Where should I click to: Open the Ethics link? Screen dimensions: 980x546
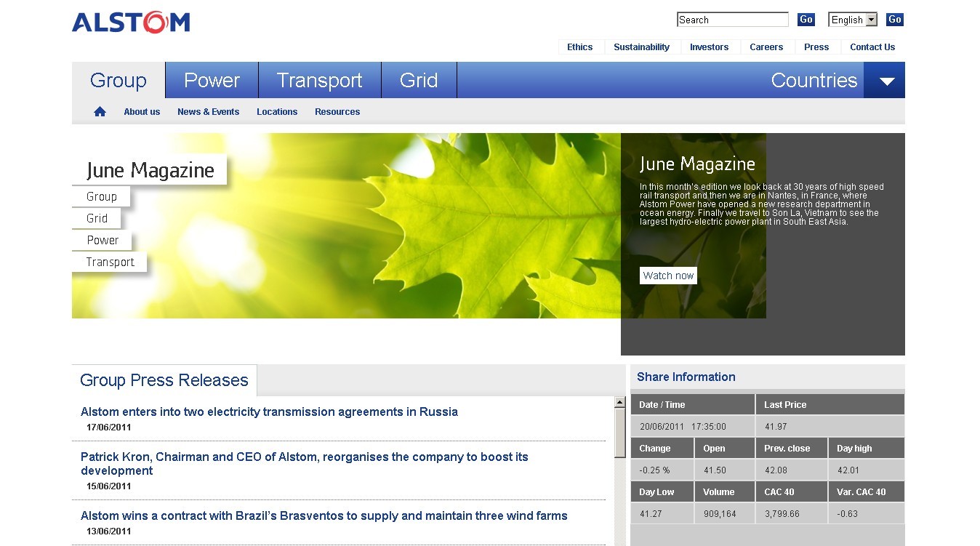(x=579, y=47)
